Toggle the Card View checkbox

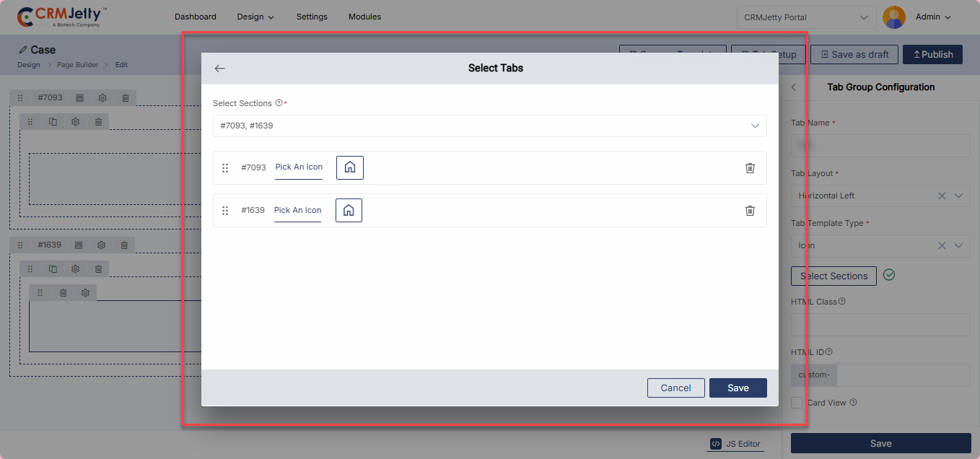[797, 403]
